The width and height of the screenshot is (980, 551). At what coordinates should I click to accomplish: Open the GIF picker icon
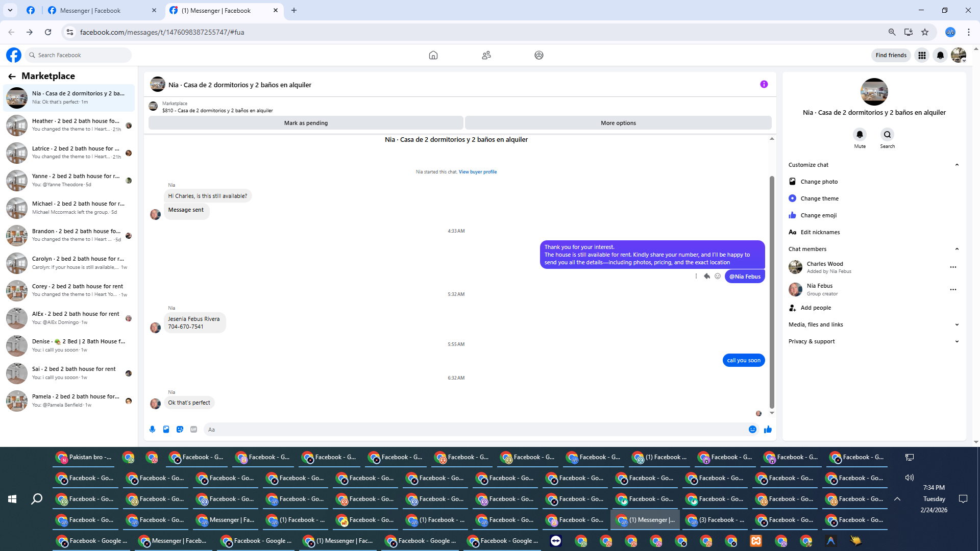tap(193, 430)
